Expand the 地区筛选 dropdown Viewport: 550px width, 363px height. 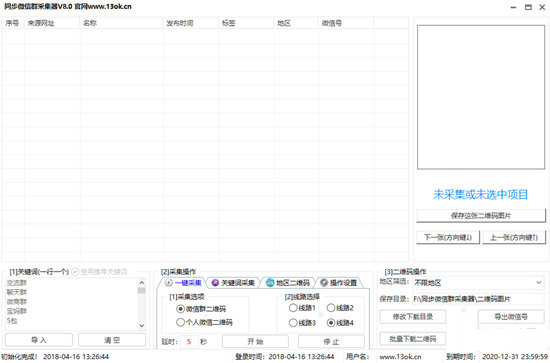(478, 283)
